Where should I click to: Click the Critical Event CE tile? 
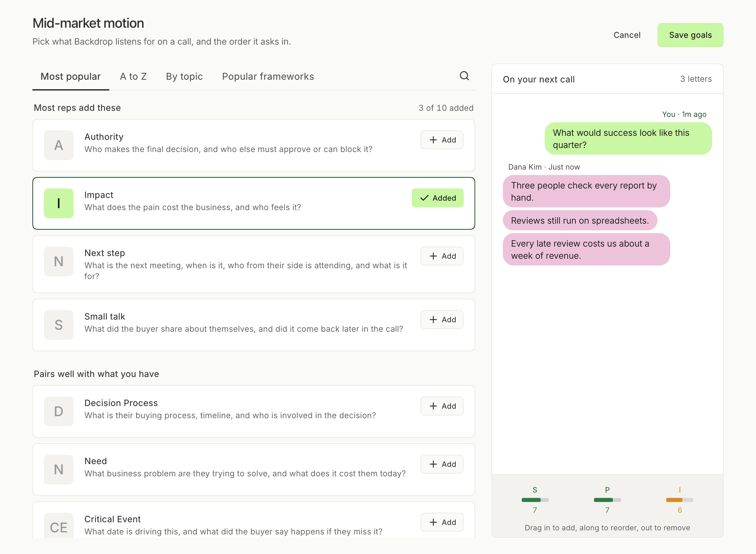pos(59,525)
